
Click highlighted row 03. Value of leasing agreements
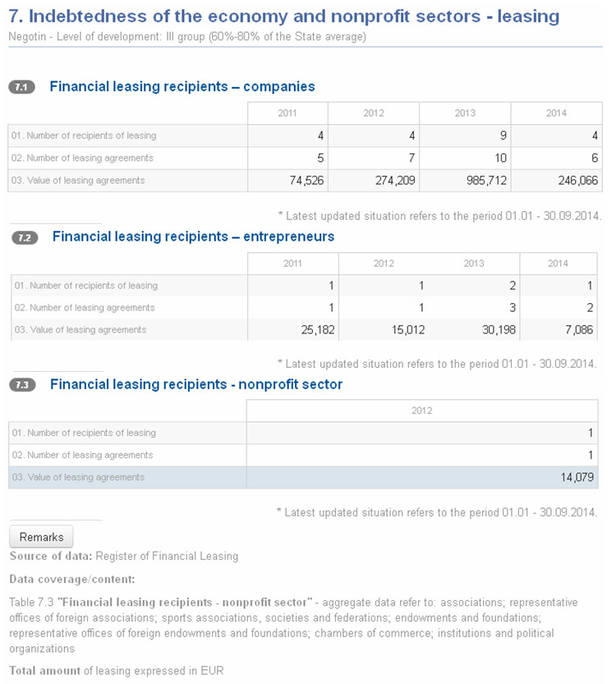pos(303,477)
